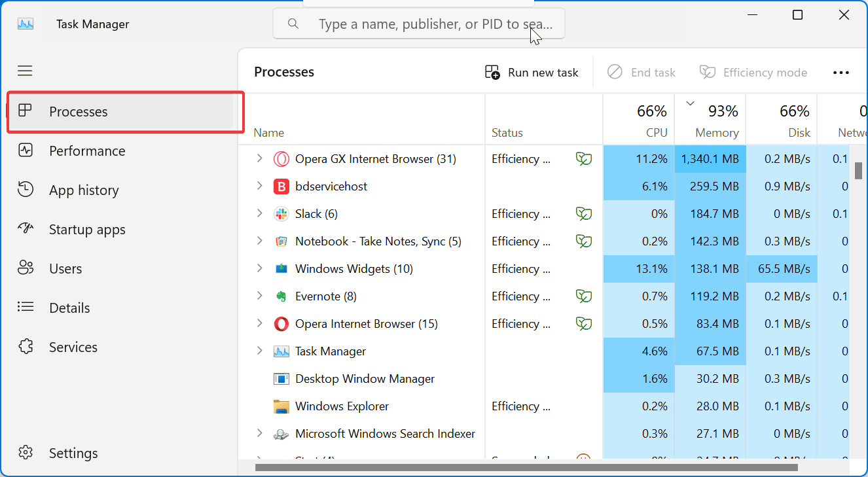
Task: Open the Details section icon
Action: pos(25,308)
